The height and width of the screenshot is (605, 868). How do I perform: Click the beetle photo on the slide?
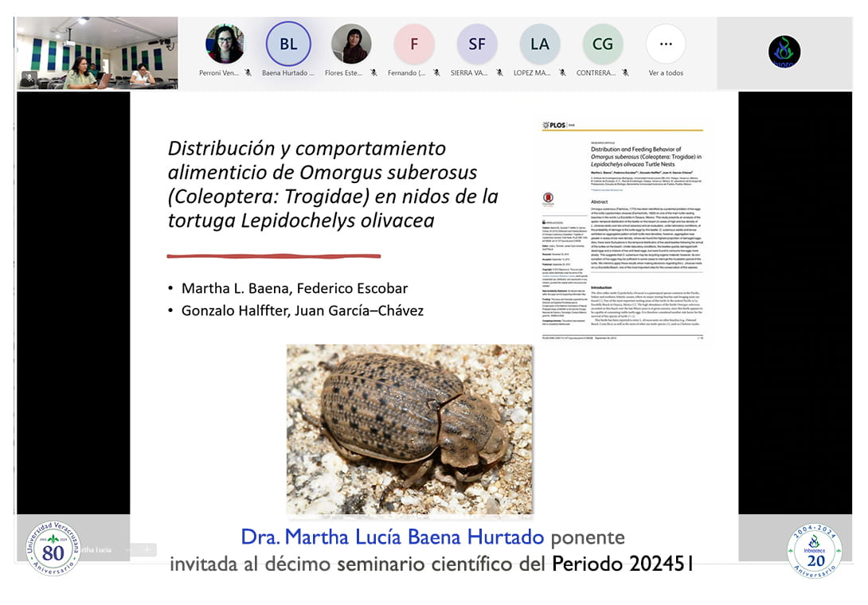pos(409,428)
